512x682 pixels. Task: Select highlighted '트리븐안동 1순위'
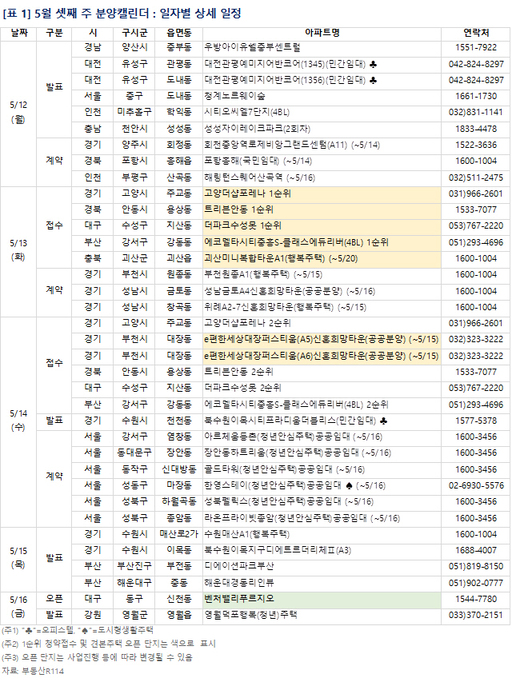pos(239,210)
